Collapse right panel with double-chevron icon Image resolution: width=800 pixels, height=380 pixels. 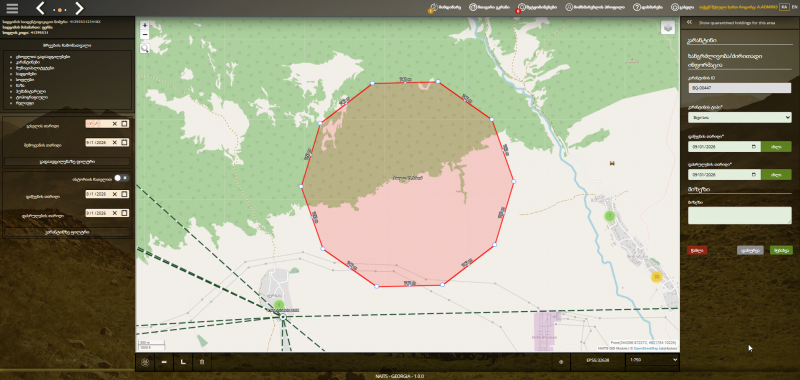pyautogui.click(x=689, y=22)
